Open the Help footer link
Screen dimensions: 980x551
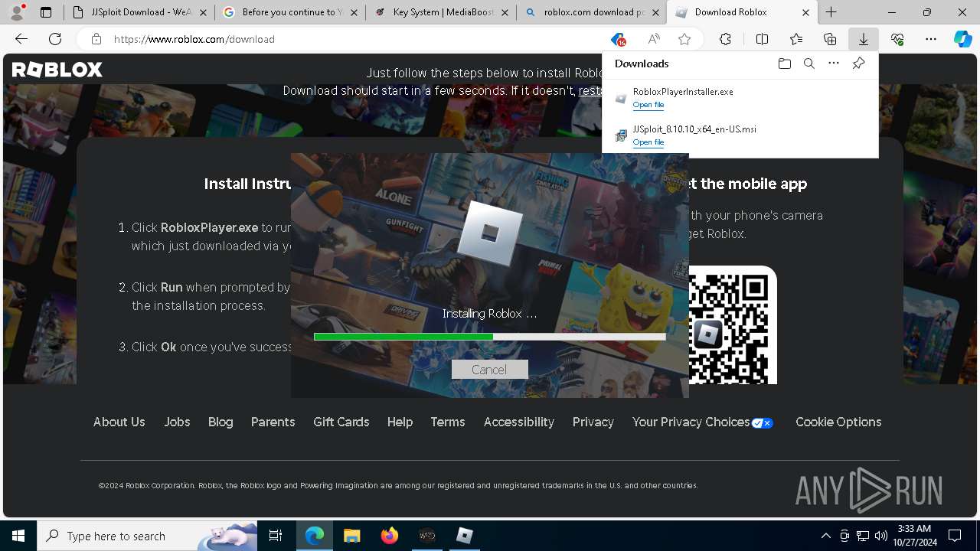(x=400, y=422)
